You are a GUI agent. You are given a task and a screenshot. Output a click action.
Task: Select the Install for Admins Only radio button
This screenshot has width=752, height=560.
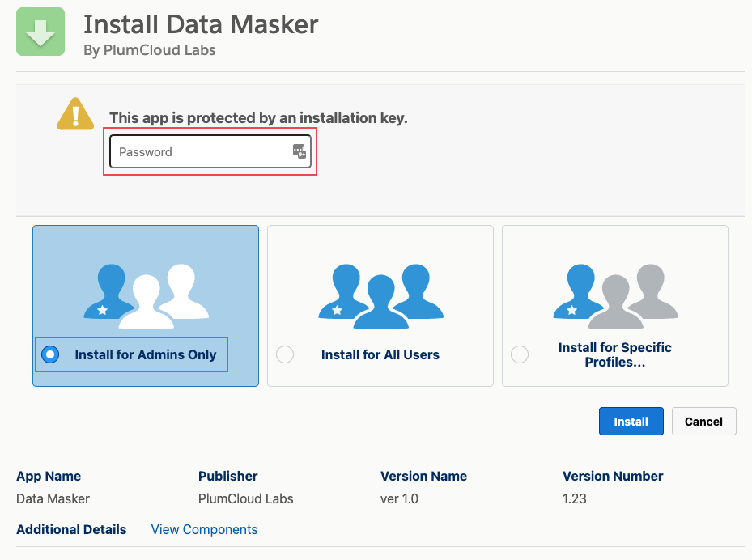point(50,354)
